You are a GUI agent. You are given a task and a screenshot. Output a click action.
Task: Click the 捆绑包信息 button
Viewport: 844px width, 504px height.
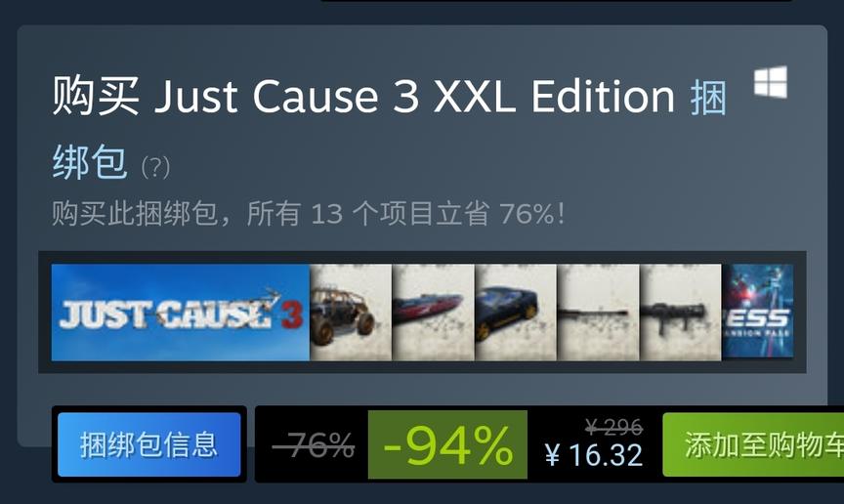(x=149, y=444)
